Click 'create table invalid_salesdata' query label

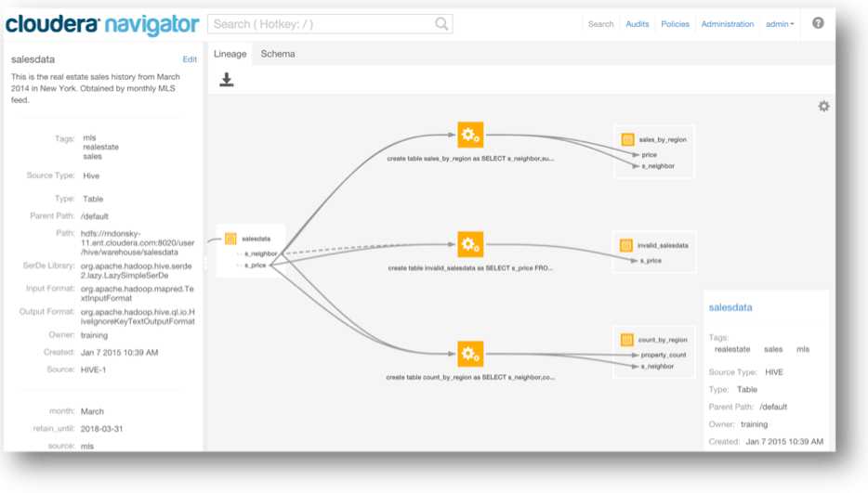pyautogui.click(x=470, y=268)
